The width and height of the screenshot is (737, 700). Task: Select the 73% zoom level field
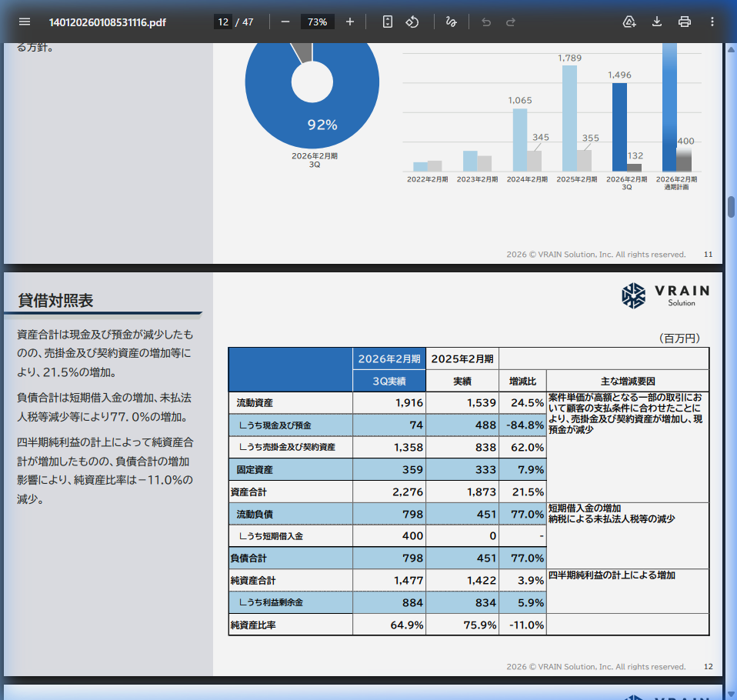click(317, 22)
